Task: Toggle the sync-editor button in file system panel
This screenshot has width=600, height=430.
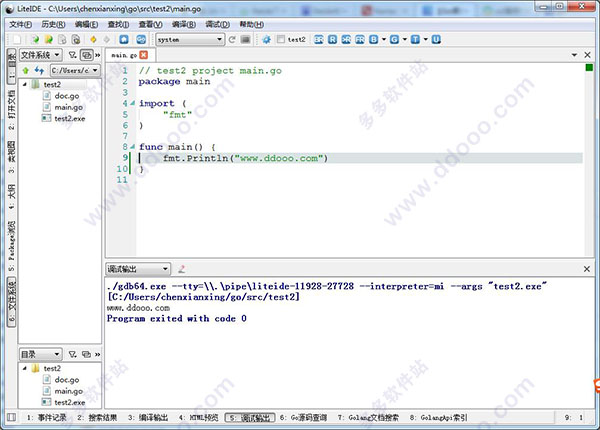Action: coord(86,55)
